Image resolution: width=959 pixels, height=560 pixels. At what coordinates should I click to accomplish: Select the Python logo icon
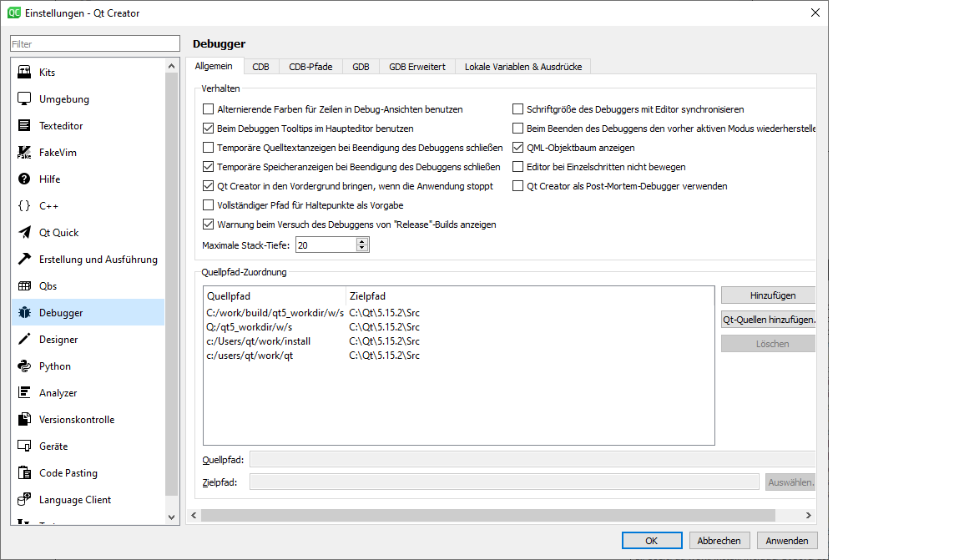(24, 366)
